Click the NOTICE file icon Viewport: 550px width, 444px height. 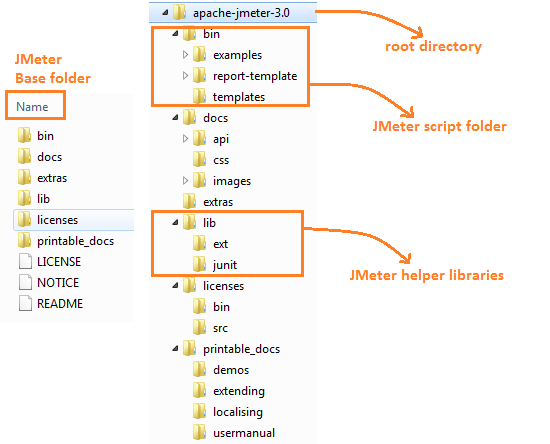[25, 282]
